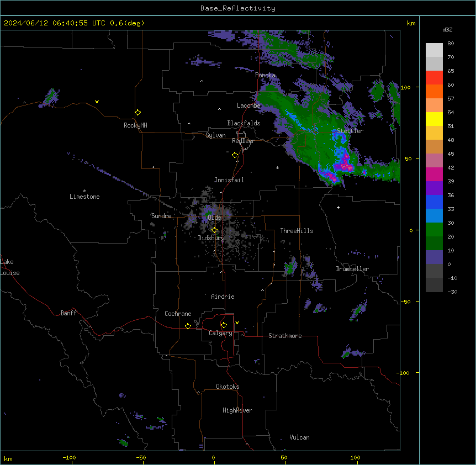The height and width of the screenshot is (465, 476).
Task: Click the Strathmore town label
Action: [285, 336]
